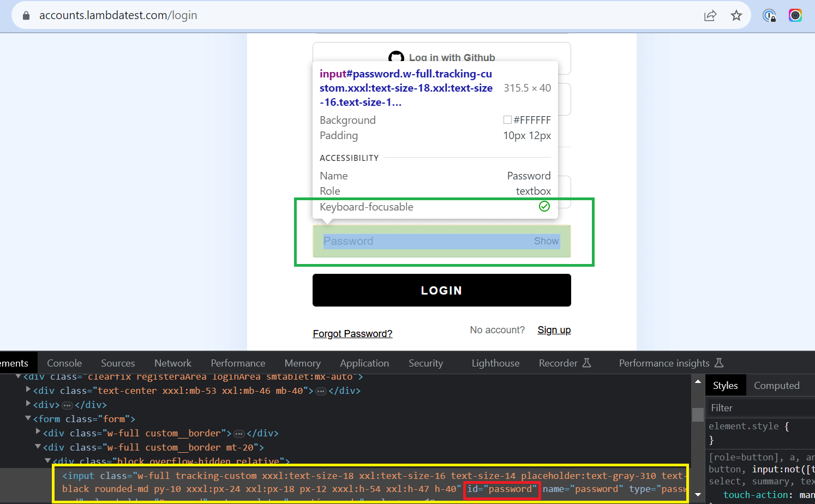Click the #FFFFFF background color swatch

507,120
